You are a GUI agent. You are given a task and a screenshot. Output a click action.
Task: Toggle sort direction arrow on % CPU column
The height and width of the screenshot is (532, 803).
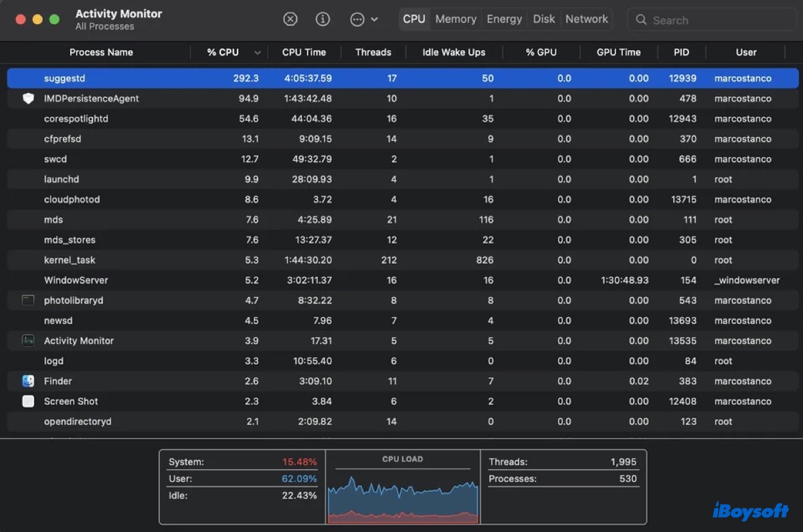(258, 52)
